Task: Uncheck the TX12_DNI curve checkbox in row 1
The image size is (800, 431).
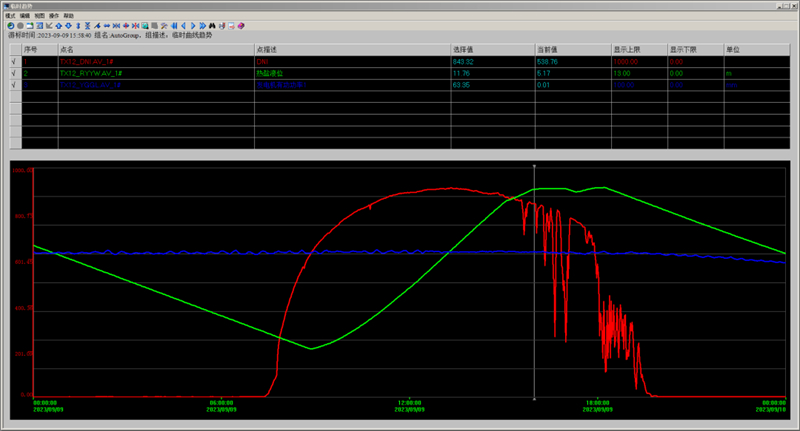Action: click(x=14, y=60)
